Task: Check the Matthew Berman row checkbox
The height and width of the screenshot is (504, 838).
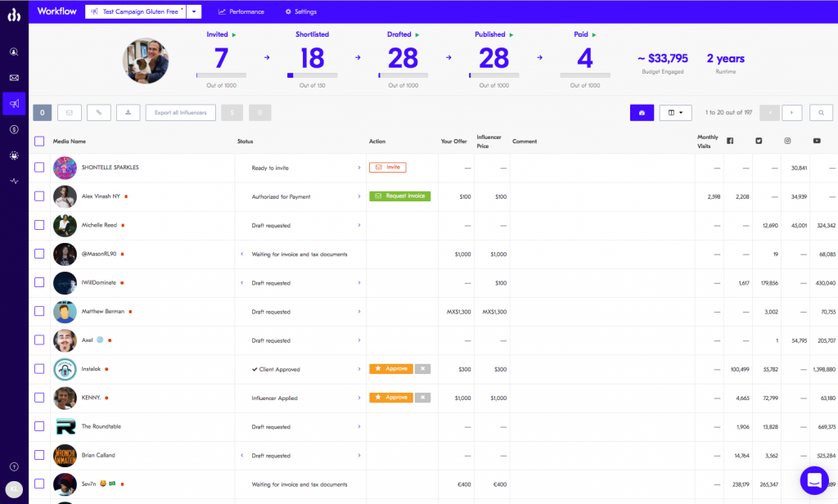Action: click(39, 311)
